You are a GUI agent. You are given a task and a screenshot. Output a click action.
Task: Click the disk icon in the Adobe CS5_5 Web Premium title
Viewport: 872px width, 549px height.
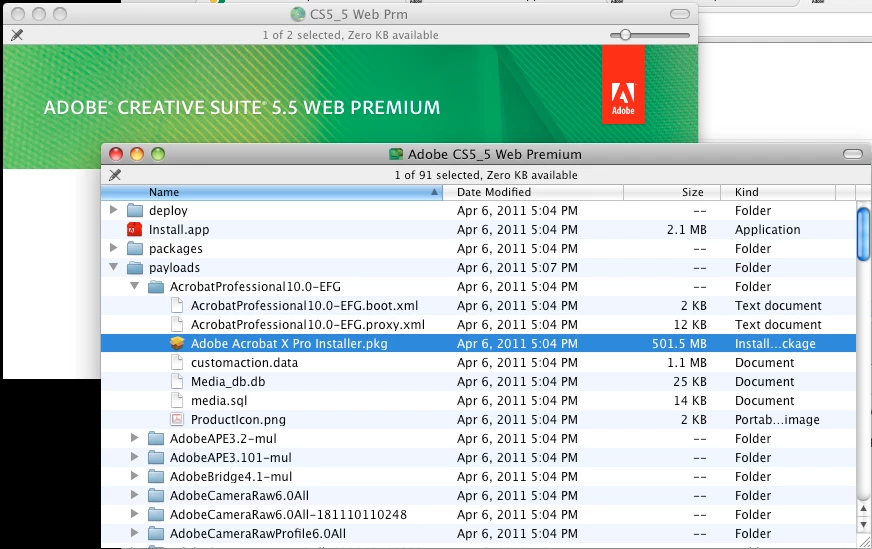pyautogui.click(x=395, y=154)
